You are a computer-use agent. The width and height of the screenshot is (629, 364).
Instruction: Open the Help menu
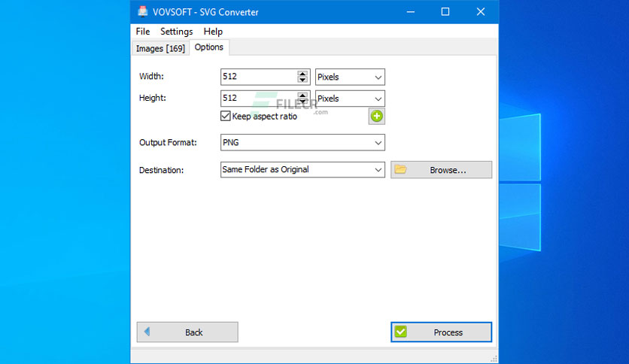coord(213,32)
